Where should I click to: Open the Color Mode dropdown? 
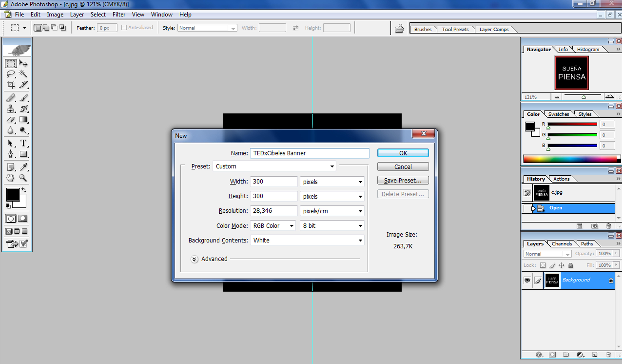273,226
